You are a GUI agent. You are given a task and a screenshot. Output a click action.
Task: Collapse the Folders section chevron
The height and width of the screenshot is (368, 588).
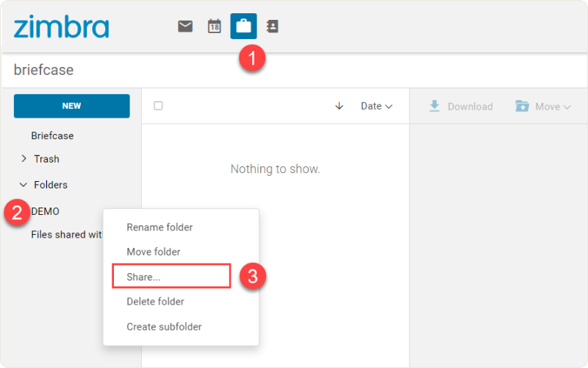(24, 185)
